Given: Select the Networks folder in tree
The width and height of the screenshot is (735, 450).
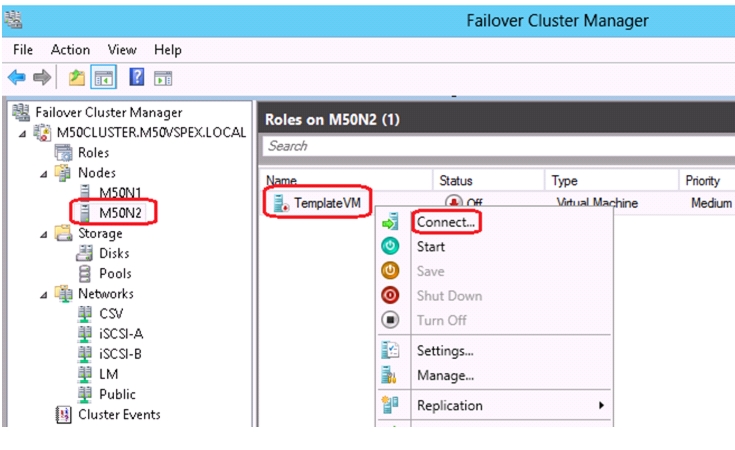Looking at the screenshot, I should [106, 293].
